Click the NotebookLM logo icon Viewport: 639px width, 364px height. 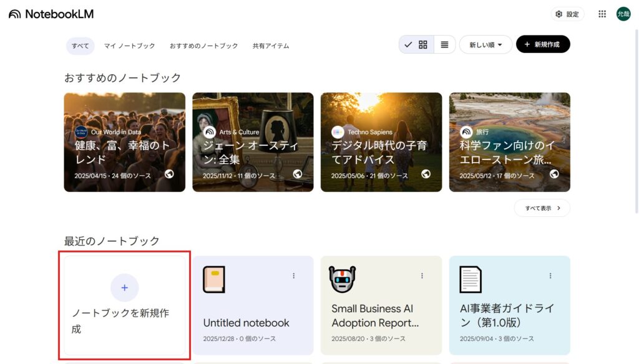tap(14, 14)
